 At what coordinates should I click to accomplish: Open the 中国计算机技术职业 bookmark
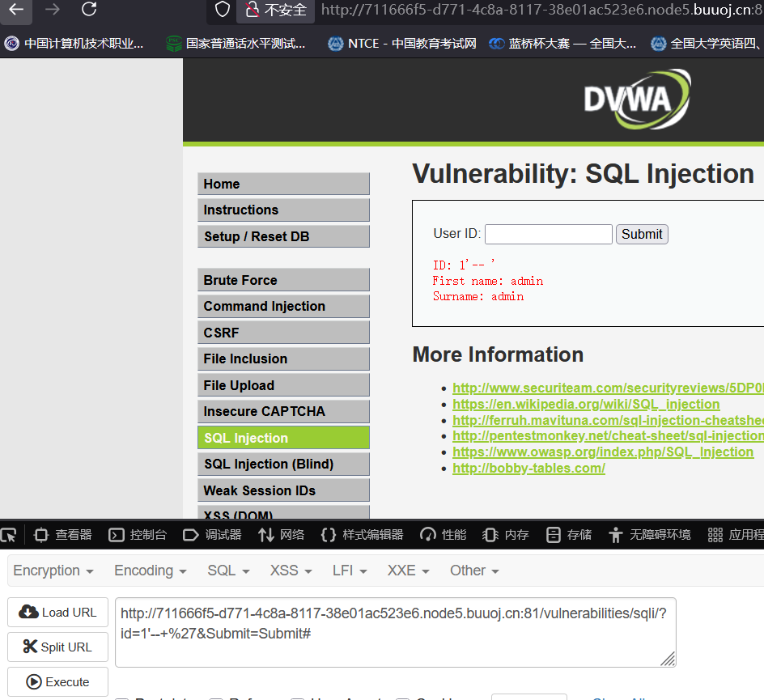coord(74,44)
